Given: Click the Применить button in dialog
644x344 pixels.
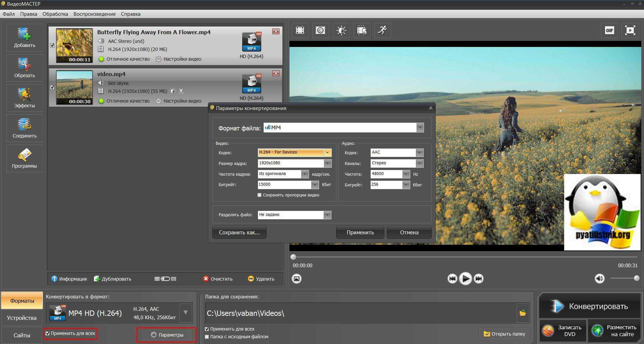Looking at the screenshot, I should [x=360, y=232].
